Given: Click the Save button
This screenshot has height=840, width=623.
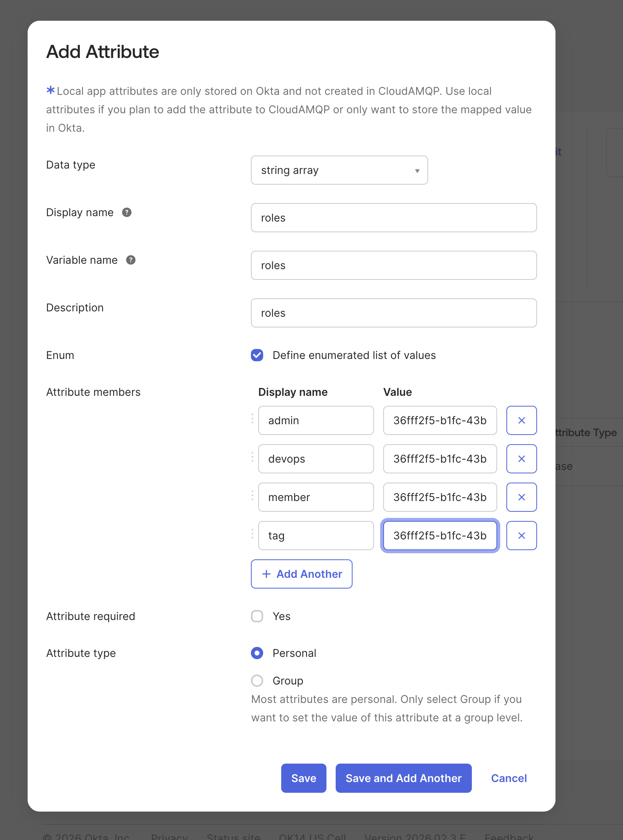Looking at the screenshot, I should coord(303,778).
